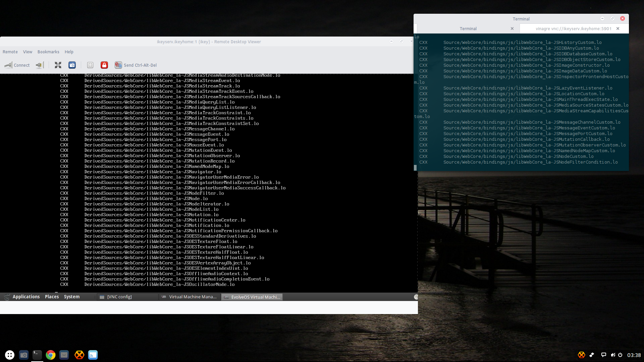Open the View menu in Remote Desktop Viewer
This screenshot has width=644, height=362.
pos(28,52)
